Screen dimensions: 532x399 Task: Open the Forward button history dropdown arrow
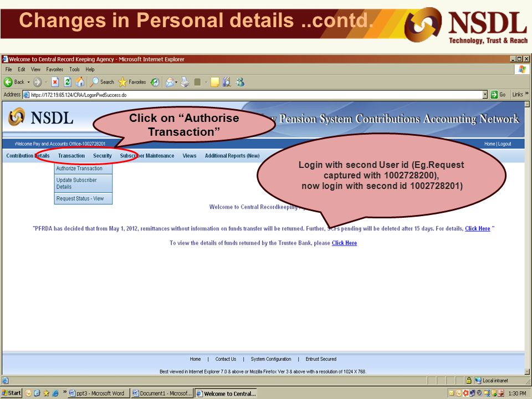click(46, 82)
